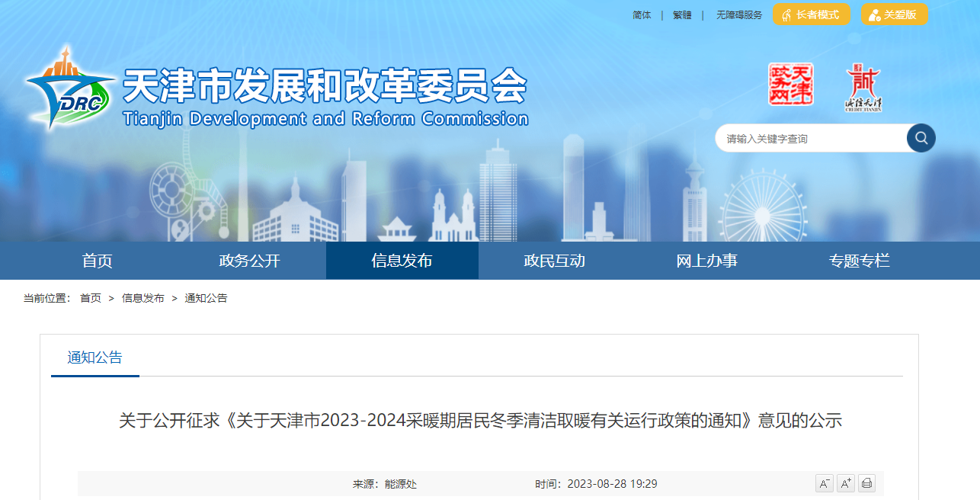Open the 信息发布 navigation menu

402,261
